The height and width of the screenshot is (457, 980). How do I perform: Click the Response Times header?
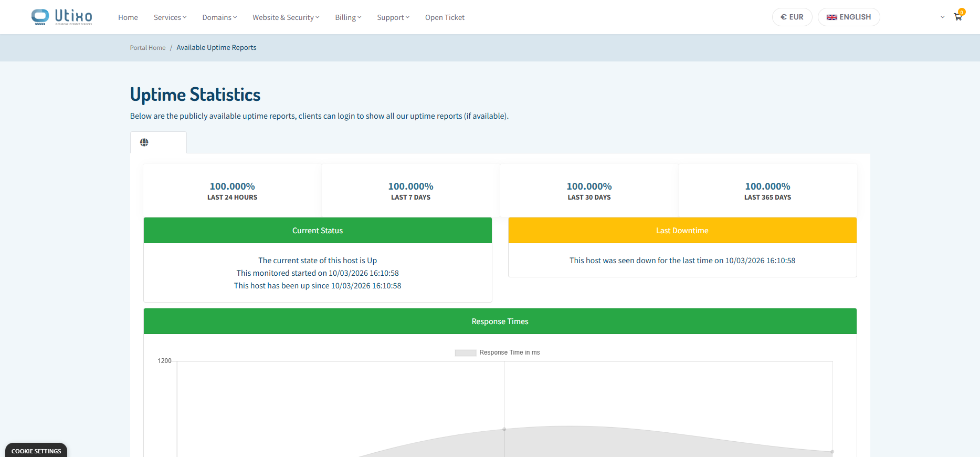click(x=500, y=321)
